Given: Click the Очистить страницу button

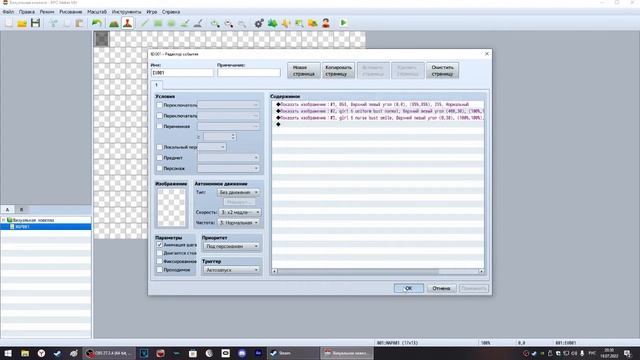Looking at the screenshot, I should click(442, 71).
